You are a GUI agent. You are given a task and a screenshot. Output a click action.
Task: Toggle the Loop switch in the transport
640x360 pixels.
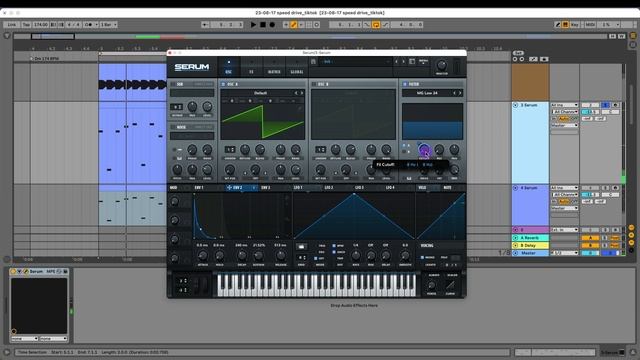(x=376, y=24)
